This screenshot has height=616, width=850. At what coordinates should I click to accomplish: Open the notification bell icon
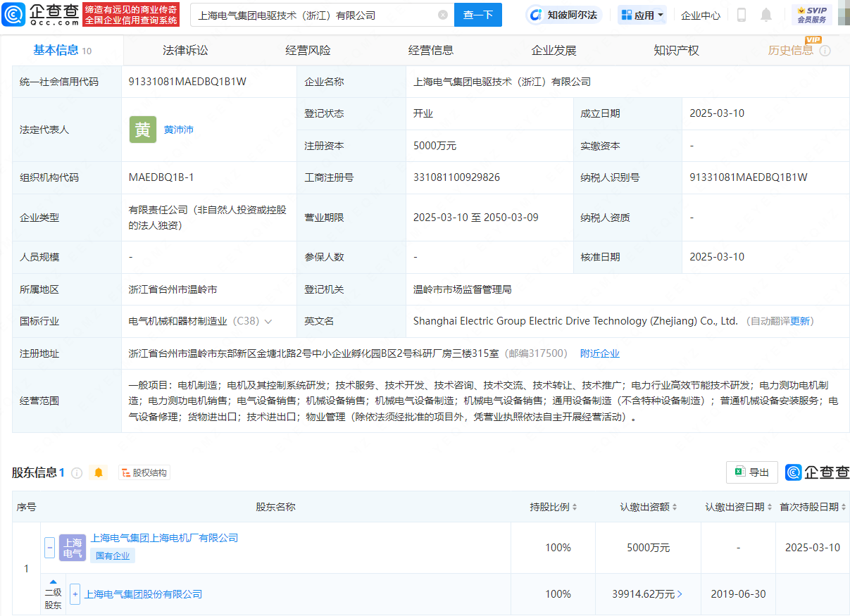tap(765, 15)
